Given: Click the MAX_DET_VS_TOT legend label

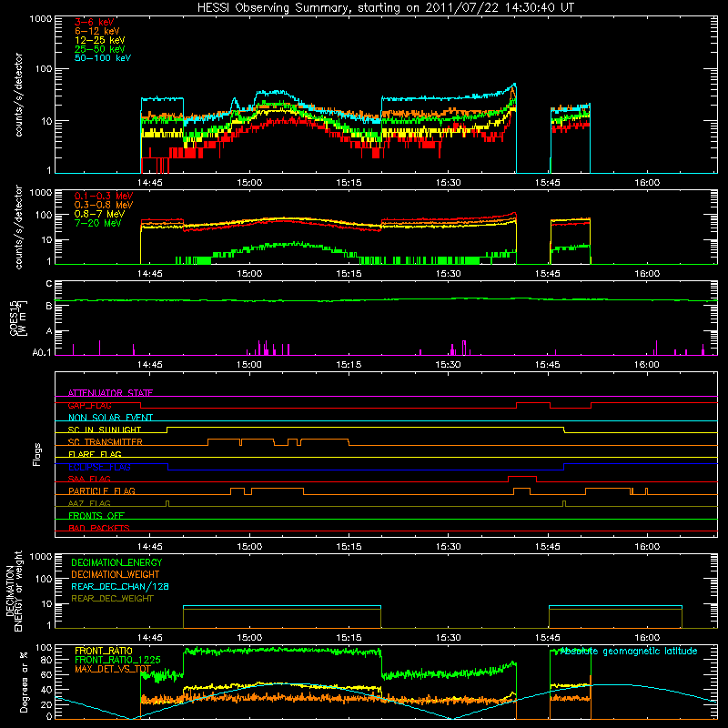Looking at the screenshot, I should click(x=113, y=669).
